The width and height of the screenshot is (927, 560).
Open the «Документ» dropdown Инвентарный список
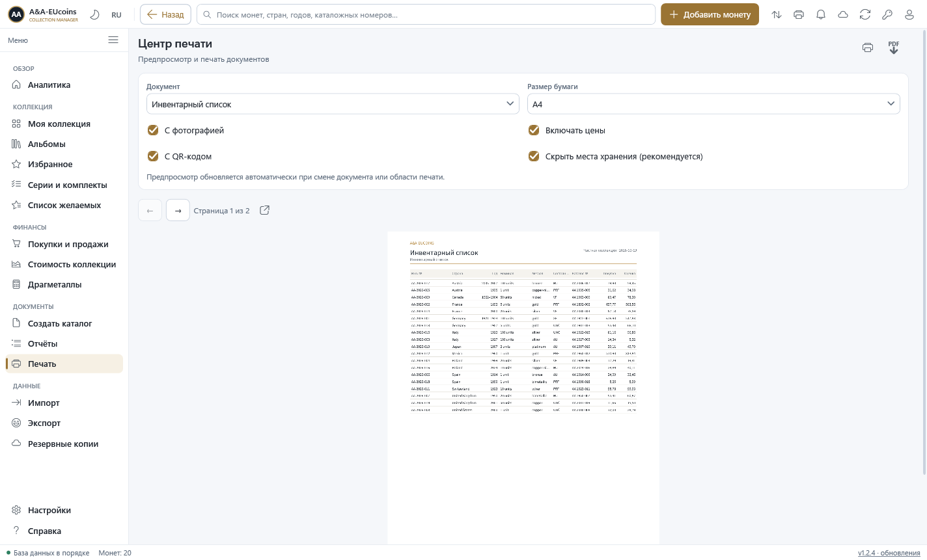click(x=333, y=104)
